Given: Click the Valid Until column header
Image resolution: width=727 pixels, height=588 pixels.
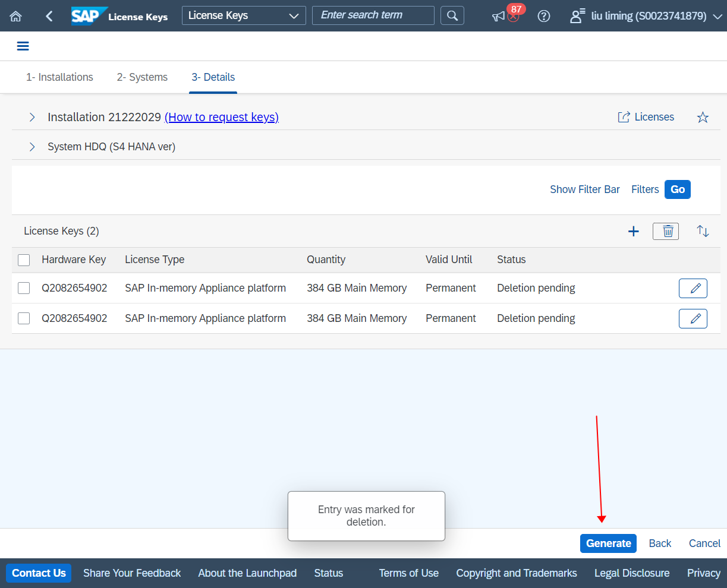Looking at the screenshot, I should 449,260.
